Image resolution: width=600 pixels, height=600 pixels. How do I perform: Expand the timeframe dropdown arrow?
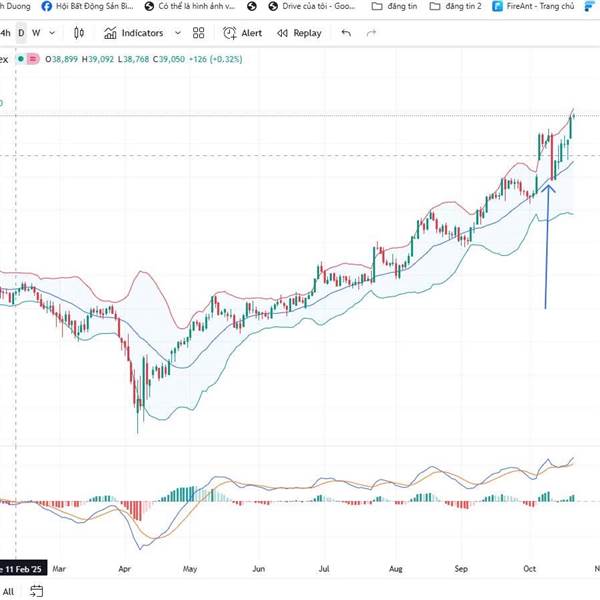(x=53, y=33)
